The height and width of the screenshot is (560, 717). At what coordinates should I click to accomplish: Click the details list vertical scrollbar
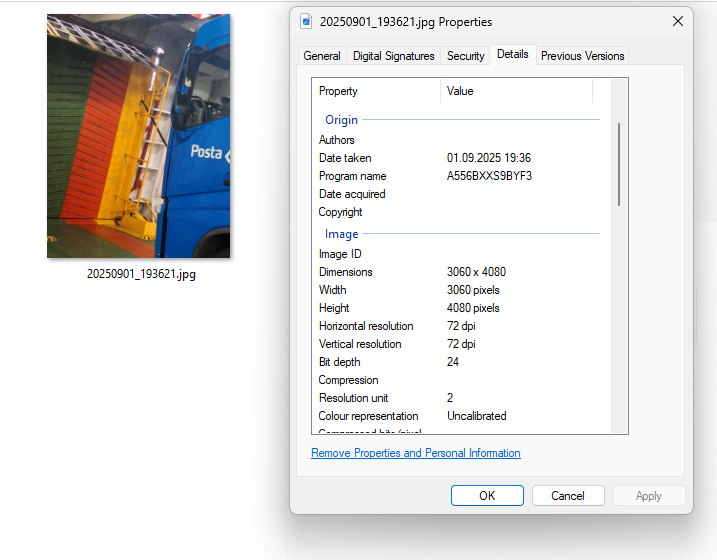pos(619,165)
